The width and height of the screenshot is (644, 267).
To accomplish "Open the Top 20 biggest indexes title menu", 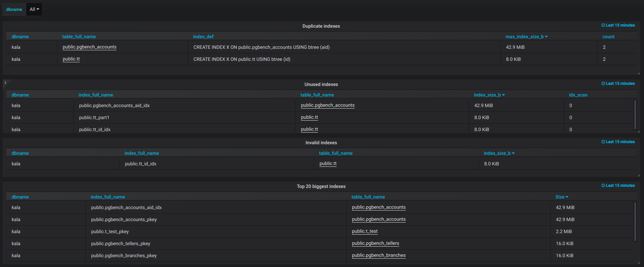I will 321,186.
